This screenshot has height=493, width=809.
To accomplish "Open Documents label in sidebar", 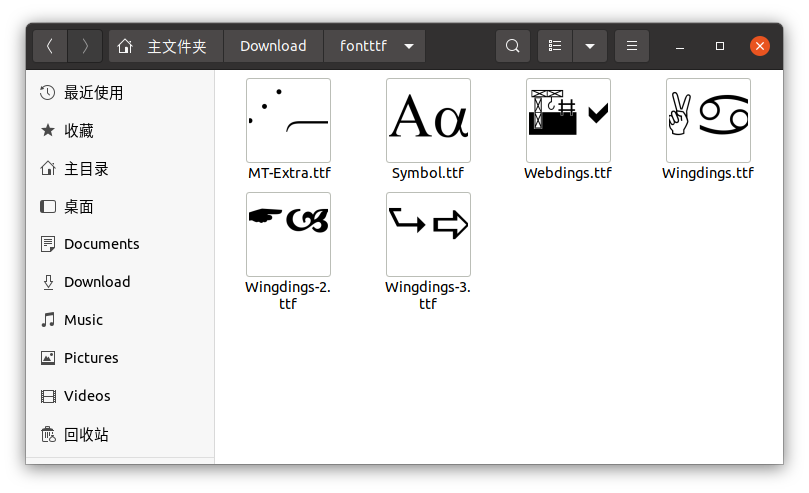I will coord(102,244).
